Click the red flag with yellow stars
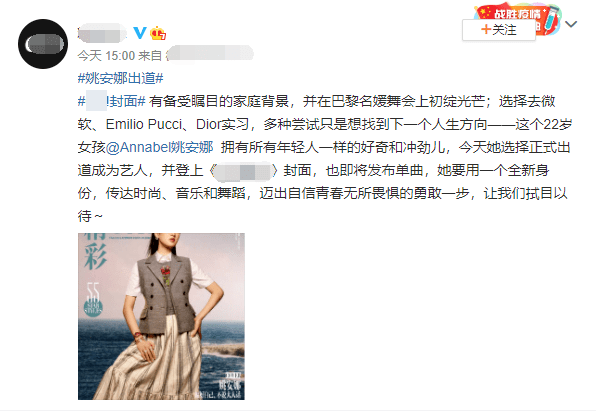The image size is (596, 414). pos(485,12)
